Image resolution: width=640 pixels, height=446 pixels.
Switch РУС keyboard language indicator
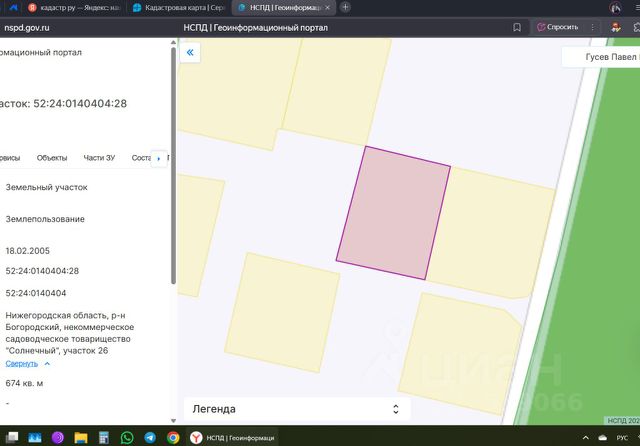622,437
